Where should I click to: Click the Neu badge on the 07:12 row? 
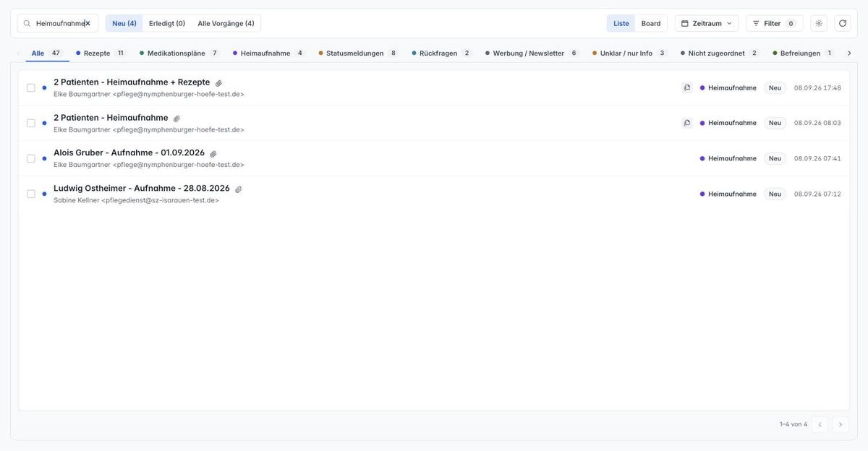(775, 194)
